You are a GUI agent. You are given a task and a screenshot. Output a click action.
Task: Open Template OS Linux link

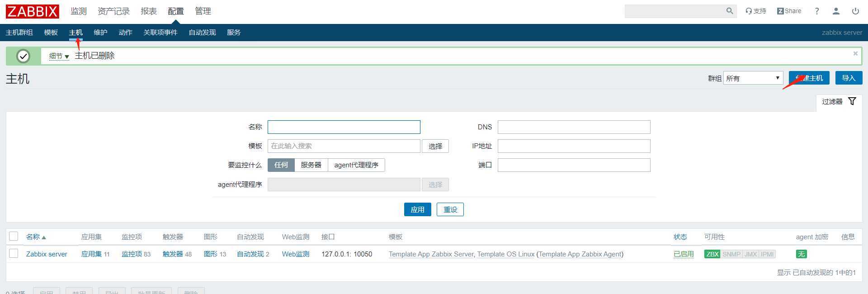pos(506,254)
